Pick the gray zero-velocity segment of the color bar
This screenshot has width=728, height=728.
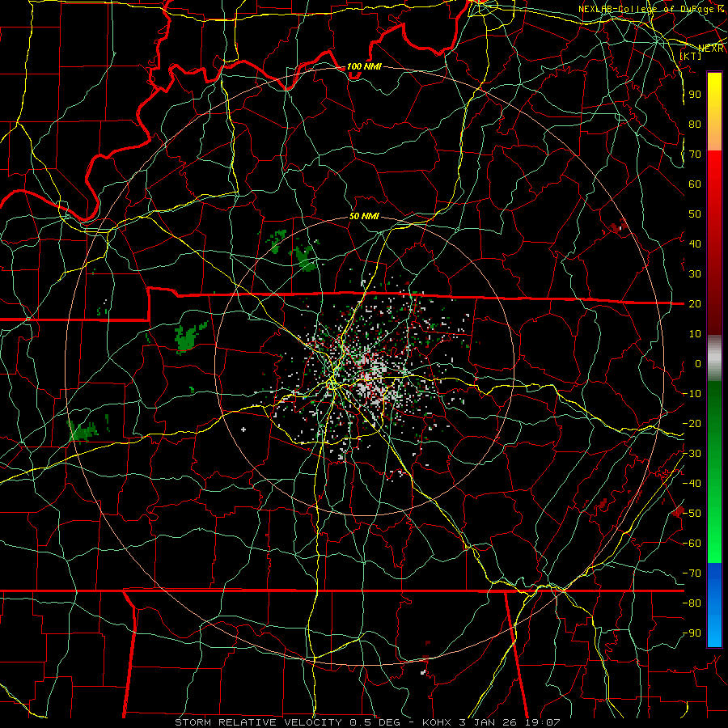(714, 358)
